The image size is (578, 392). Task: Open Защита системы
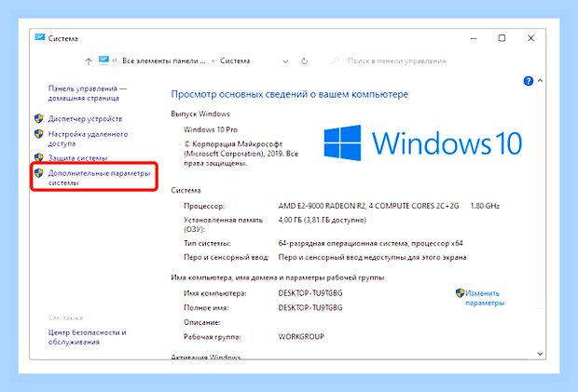(77, 158)
